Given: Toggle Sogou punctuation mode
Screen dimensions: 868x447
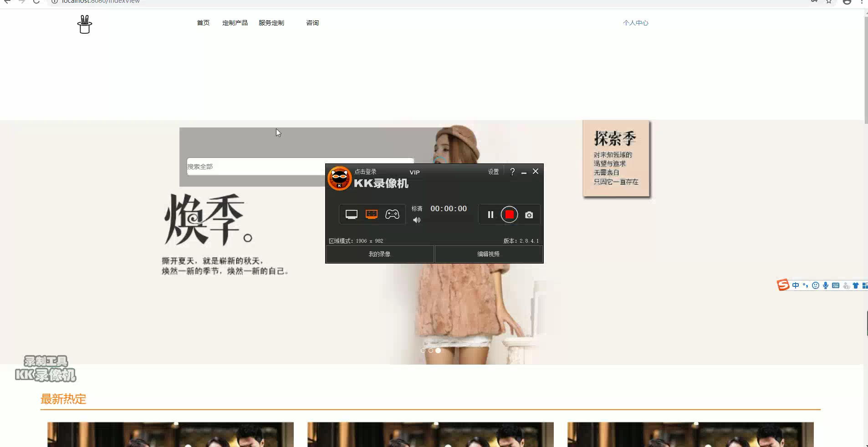Looking at the screenshot, I should tap(805, 285).
